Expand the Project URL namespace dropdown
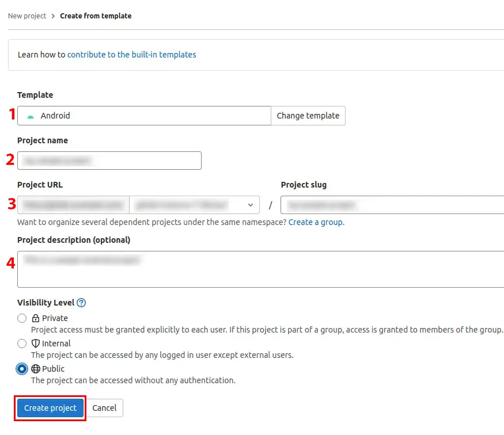The height and width of the screenshot is (435, 504). pos(194,205)
